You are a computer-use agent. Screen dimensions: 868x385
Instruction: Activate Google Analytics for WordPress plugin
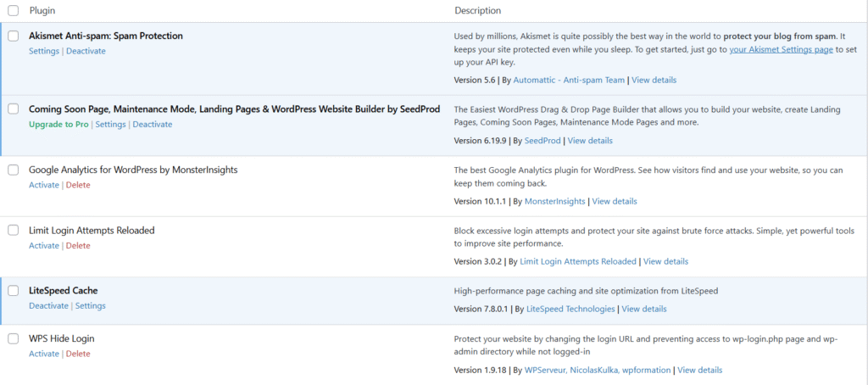coord(44,185)
